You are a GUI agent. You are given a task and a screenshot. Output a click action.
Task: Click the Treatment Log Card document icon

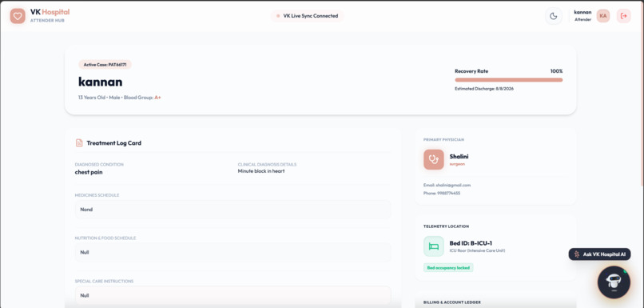pyautogui.click(x=79, y=143)
